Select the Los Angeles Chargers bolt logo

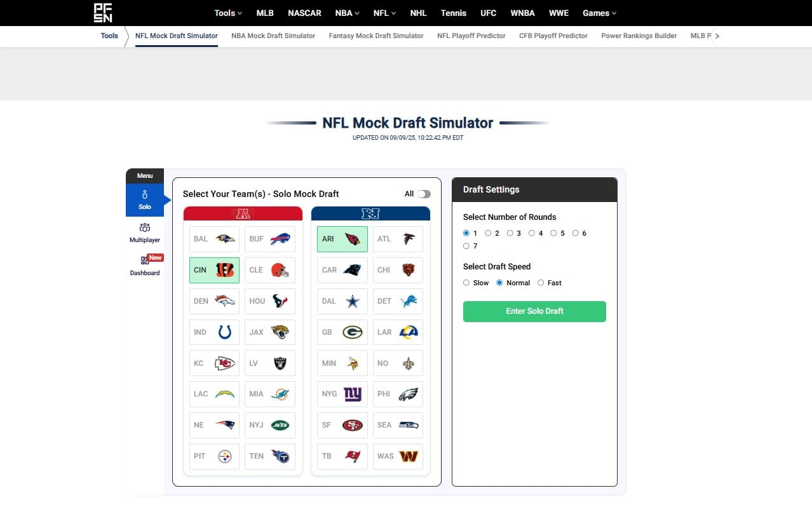(225, 394)
